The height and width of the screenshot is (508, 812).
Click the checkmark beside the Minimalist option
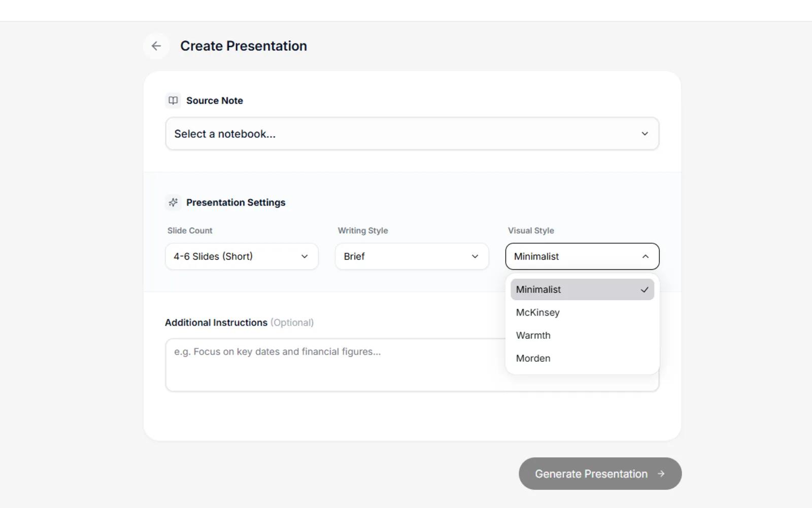[x=644, y=290]
